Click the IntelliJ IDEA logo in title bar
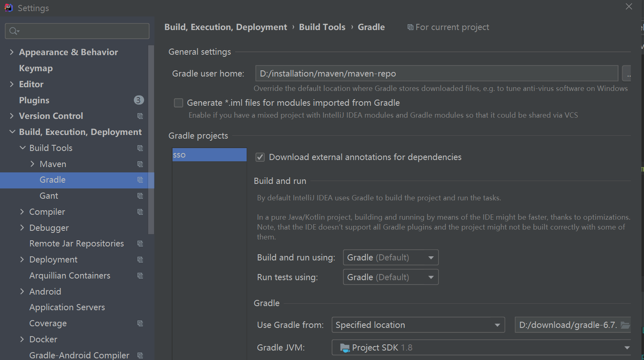Image resolution: width=644 pixels, height=360 pixels. click(8, 7)
